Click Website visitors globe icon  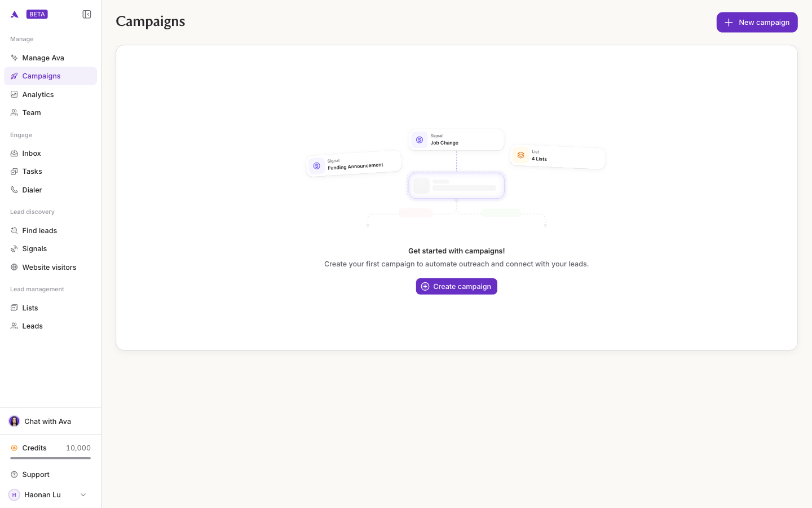pos(14,267)
